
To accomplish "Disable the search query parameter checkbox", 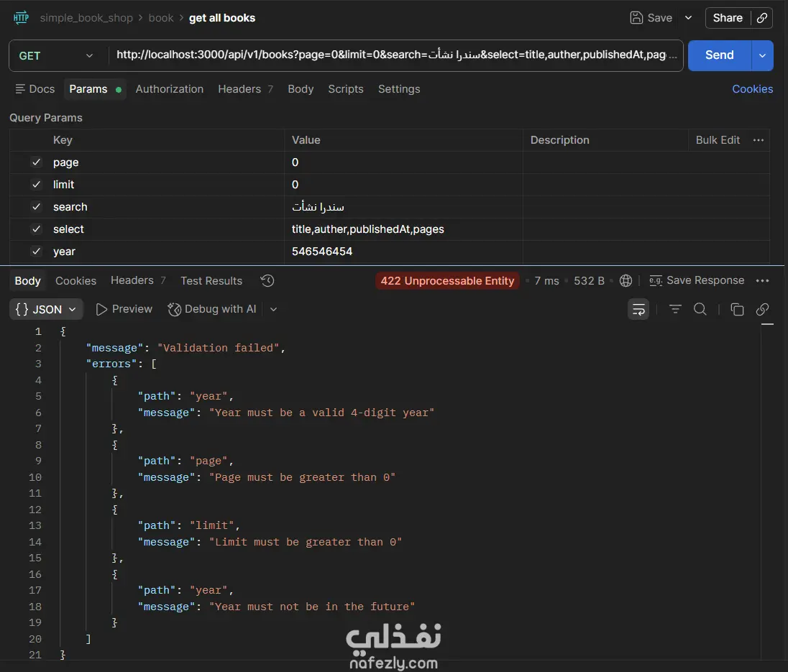I will pos(37,207).
